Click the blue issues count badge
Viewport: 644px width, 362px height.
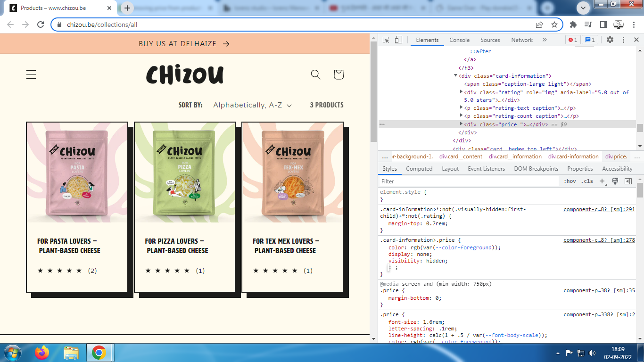pyautogui.click(x=590, y=40)
